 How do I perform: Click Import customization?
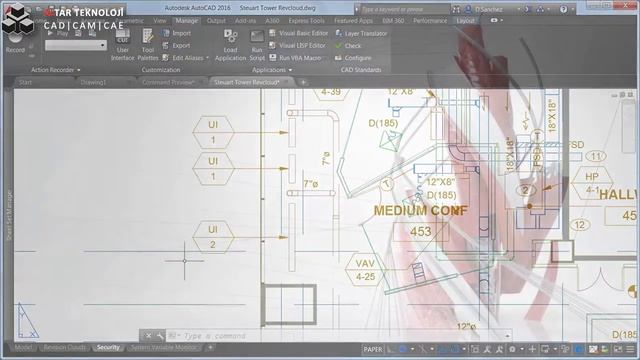point(177,33)
